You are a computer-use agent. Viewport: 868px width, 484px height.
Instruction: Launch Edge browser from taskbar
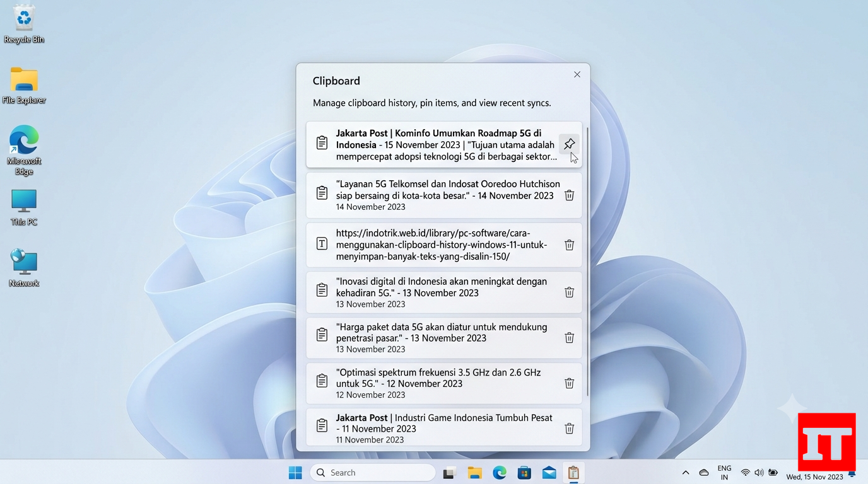tap(500, 473)
